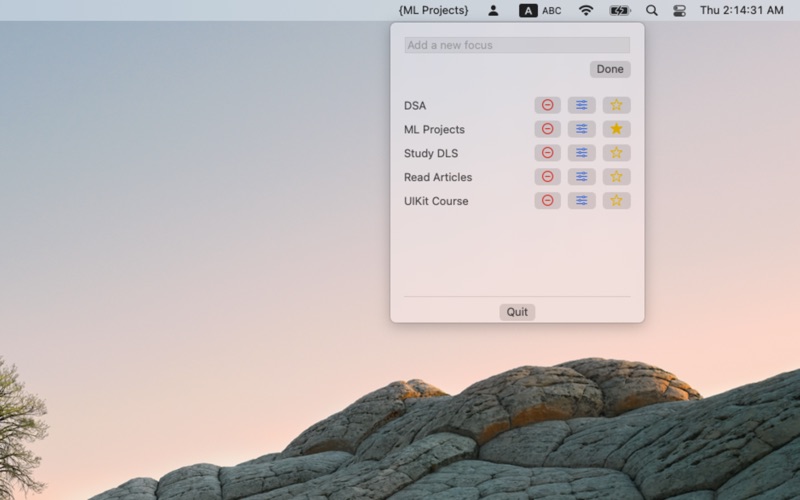Open settings for the DSA focus
Screen dimensions: 800x500
click(582, 105)
